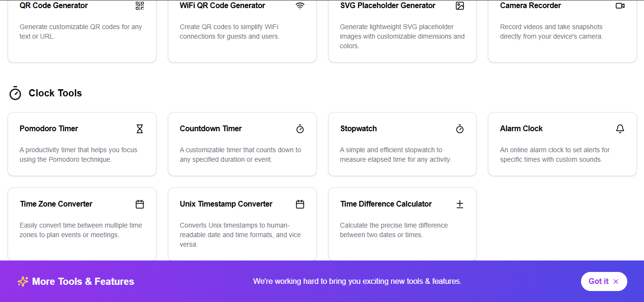The height and width of the screenshot is (302, 644).
Task: Open Time Difference Calculator title
Action: point(385,204)
